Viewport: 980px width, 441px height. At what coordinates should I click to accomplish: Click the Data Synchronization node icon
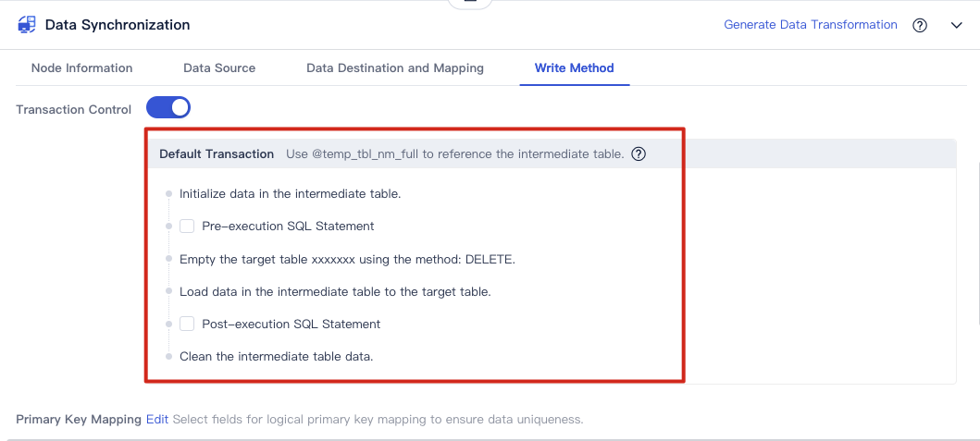(x=27, y=25)
